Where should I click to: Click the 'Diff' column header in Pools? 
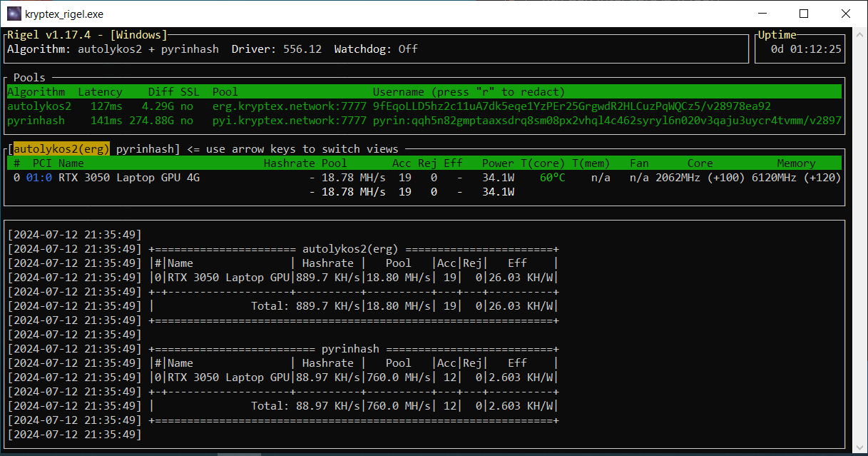[161, 91]
